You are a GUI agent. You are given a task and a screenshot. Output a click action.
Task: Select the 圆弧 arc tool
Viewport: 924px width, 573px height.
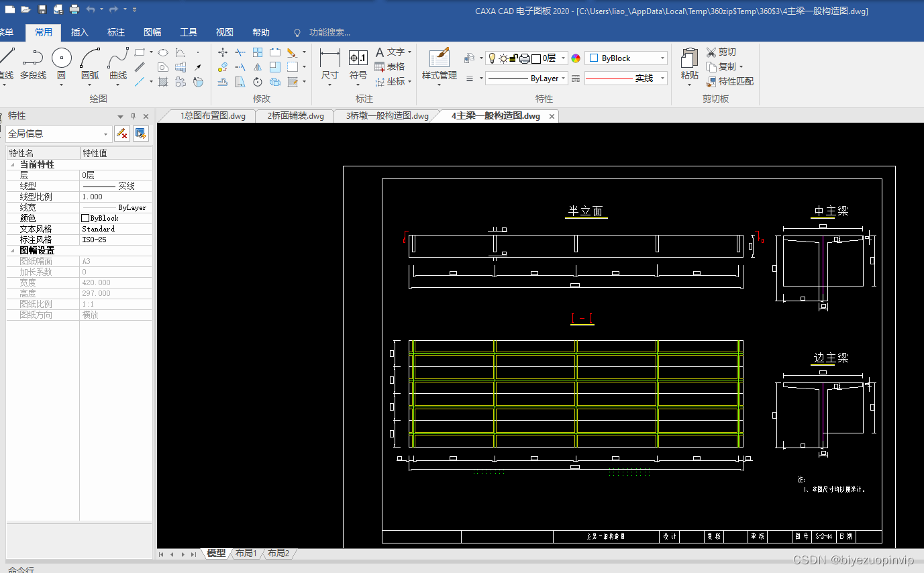[90, 65]
